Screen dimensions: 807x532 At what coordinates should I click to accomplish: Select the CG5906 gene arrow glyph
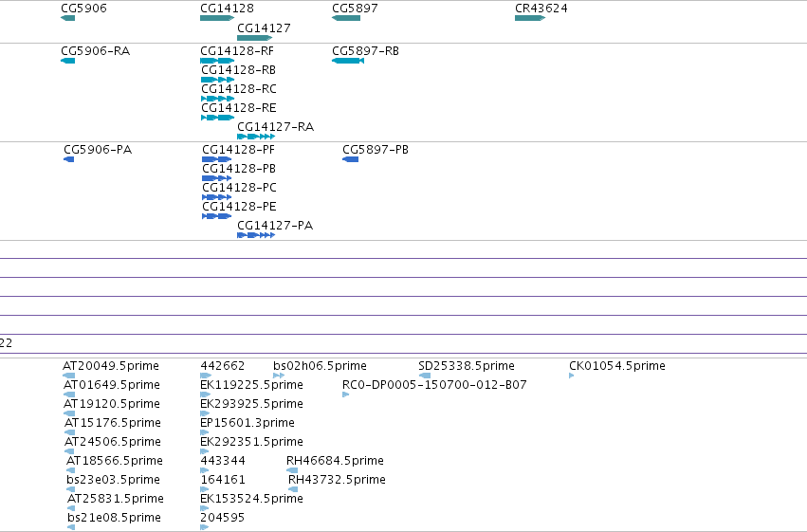[x=68, y=18]
